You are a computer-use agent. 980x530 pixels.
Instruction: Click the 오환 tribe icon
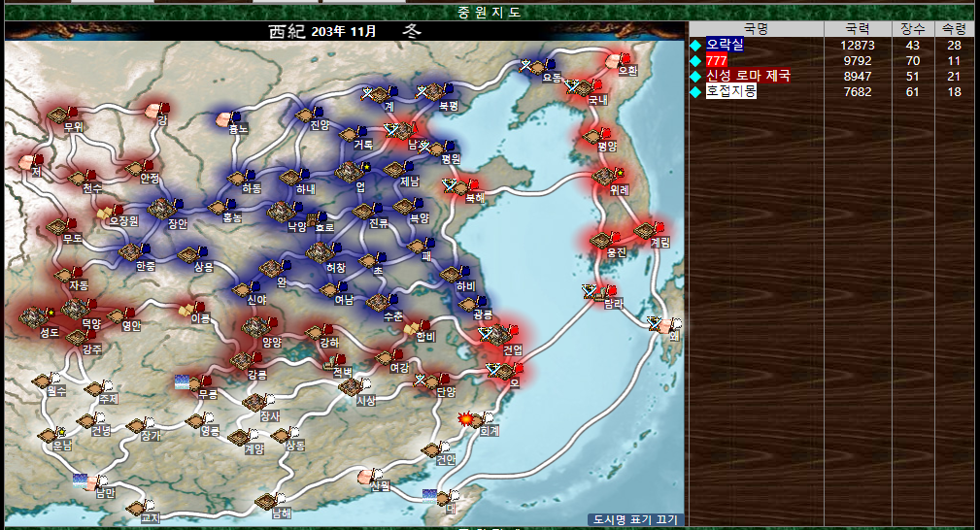(615, 60)
